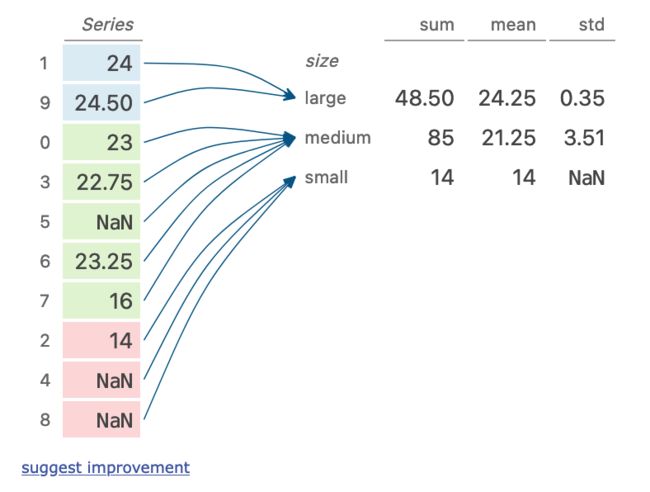Select the blue cell containing 24.50
The width and height of the screenshot is (650, 492).
pos(102,102)
